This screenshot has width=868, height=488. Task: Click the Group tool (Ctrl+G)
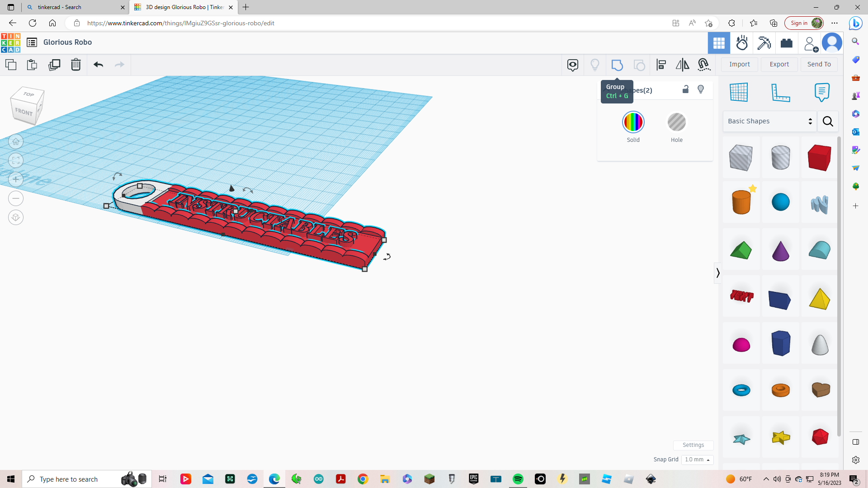(x=617, y=64)
